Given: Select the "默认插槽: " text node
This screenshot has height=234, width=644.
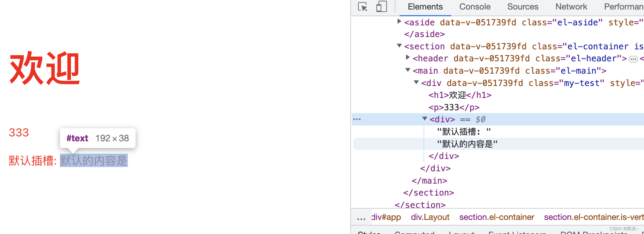Looking at the screenshot, I should [464, 132].
